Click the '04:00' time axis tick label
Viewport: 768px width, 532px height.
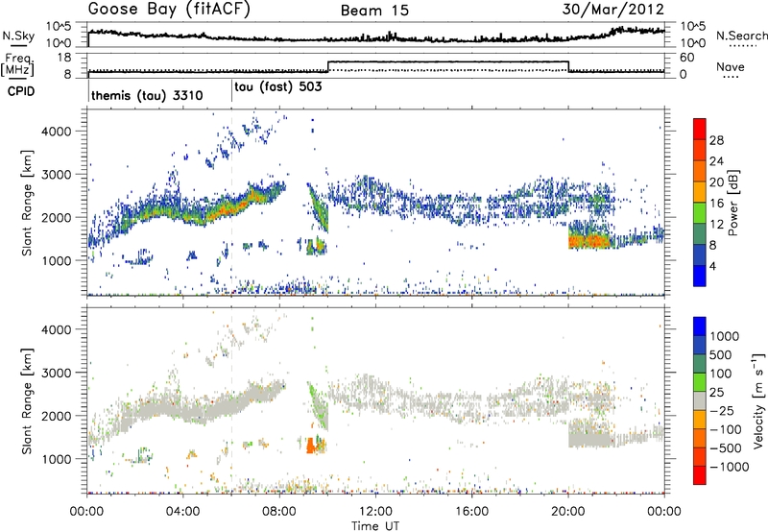coord(182,512)
